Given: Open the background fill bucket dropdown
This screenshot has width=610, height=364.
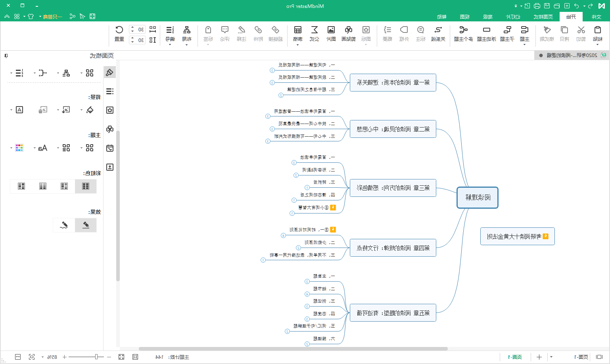Looking at the screenshot, I should click(x=81, y=110).
